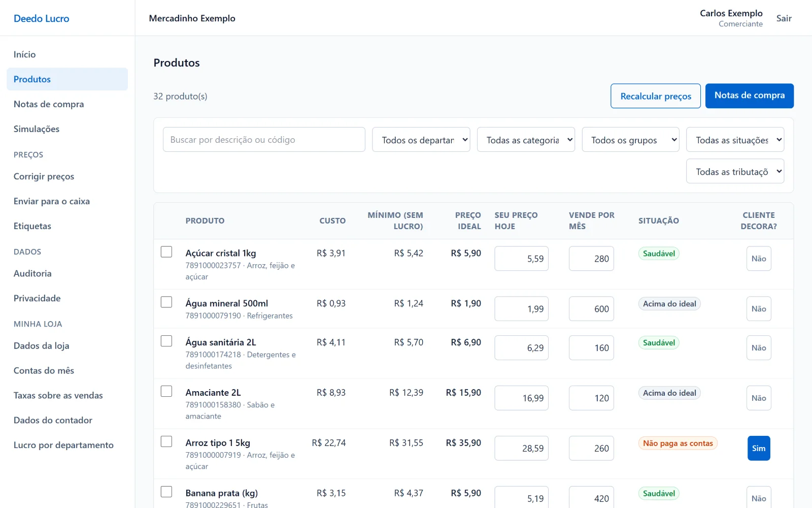
Task: Select the Banana prata (kg) checkbox
Action: point(166,492)
